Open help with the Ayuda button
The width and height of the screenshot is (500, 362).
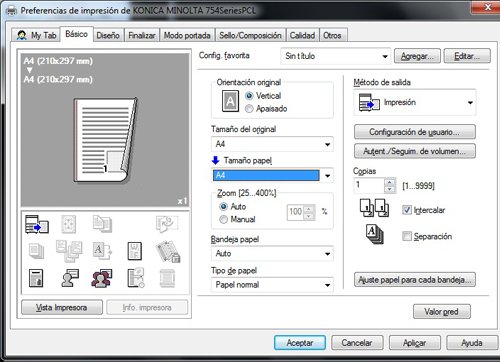(x=472, y=343)
